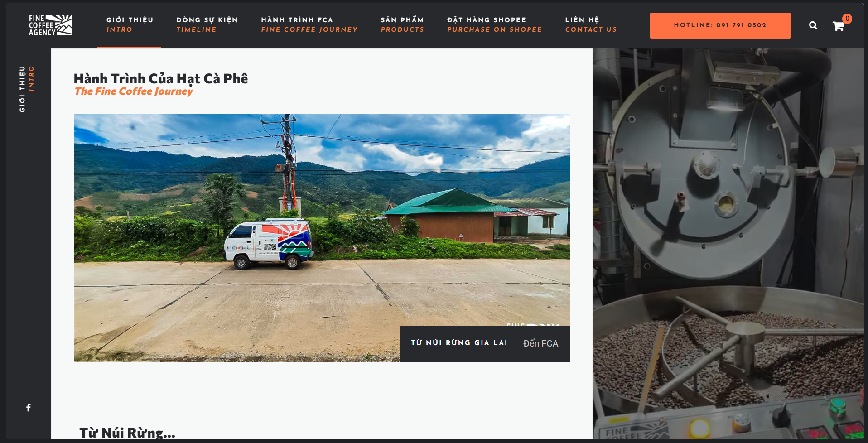Go to Hành Trình FCA journey page
This screenshot has height=443, width=868.
[309, 24]
